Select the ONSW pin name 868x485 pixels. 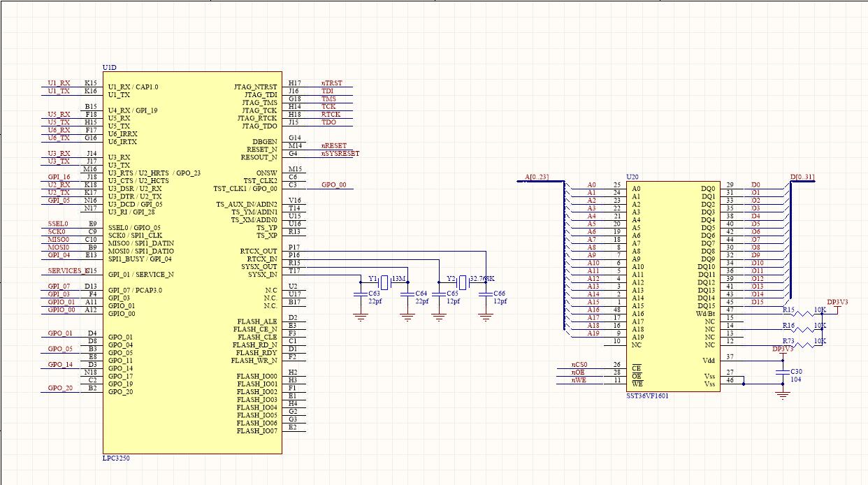(x=267, y=173)
